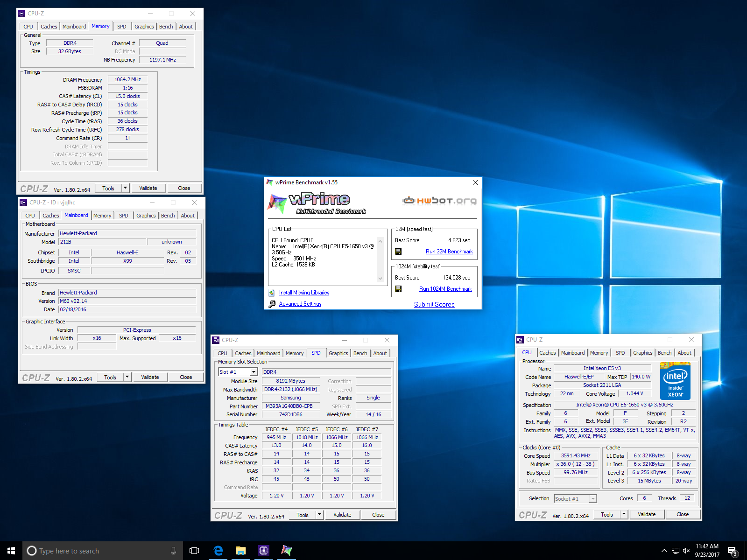This screenshot has width=747, height=560.
Task: Click the CPU-Z icon in Mainboard window title
Action: click(23, 203)
